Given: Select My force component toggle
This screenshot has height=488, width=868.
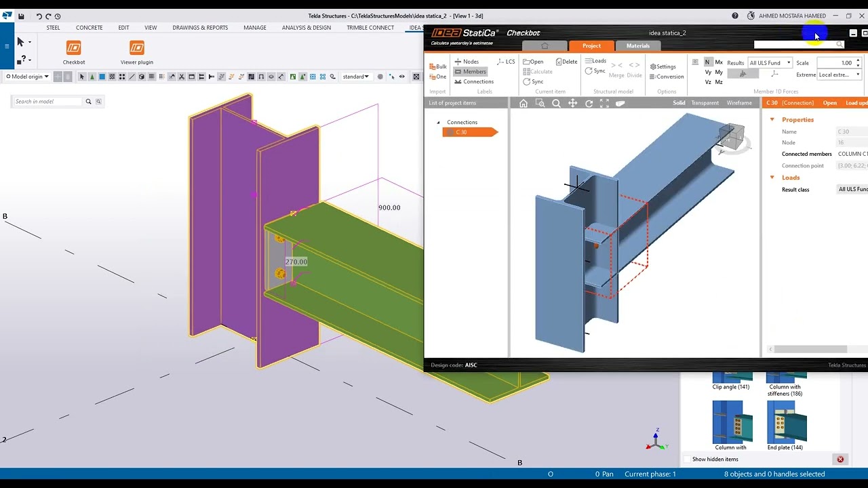Looking at the screenshot, I should tap(719, 72).
